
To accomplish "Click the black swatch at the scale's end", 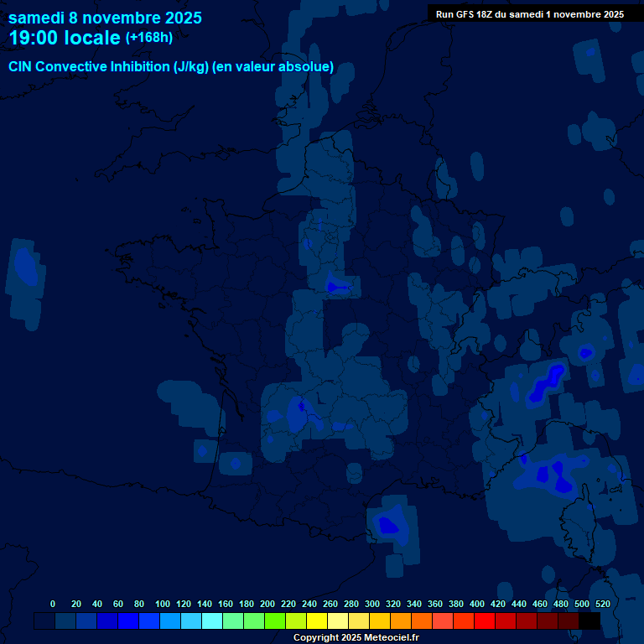I will [589, 621].
